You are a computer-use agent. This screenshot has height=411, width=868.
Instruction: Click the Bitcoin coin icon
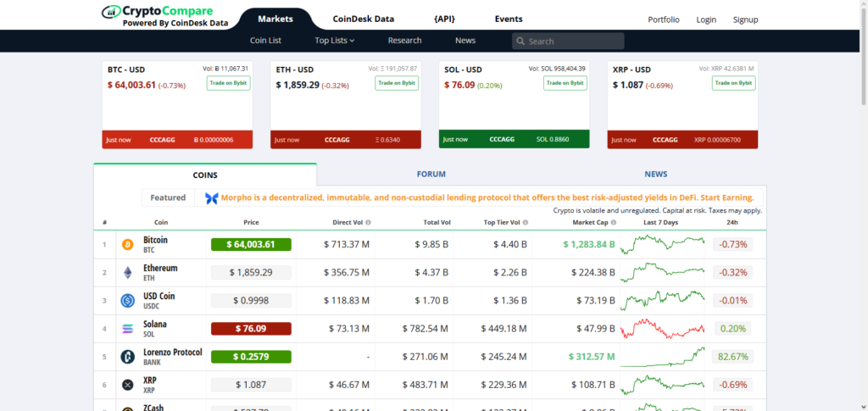point(128,245)
